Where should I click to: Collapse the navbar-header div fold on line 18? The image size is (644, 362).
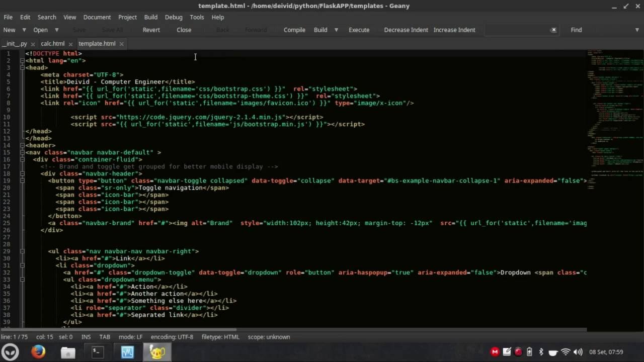[x=22, y=173]
